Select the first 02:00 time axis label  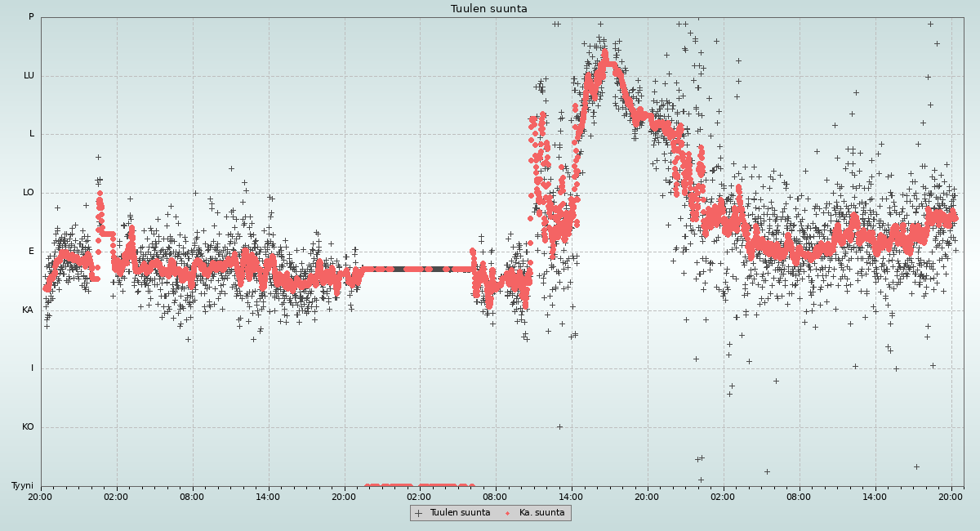(x=116, y=496)
